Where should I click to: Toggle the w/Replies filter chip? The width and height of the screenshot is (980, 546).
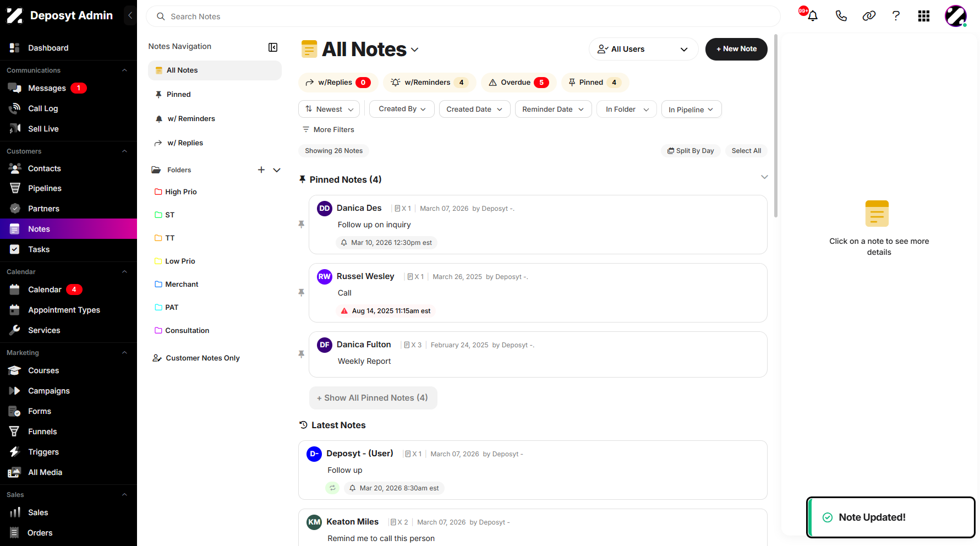click(x=338, y=83)
